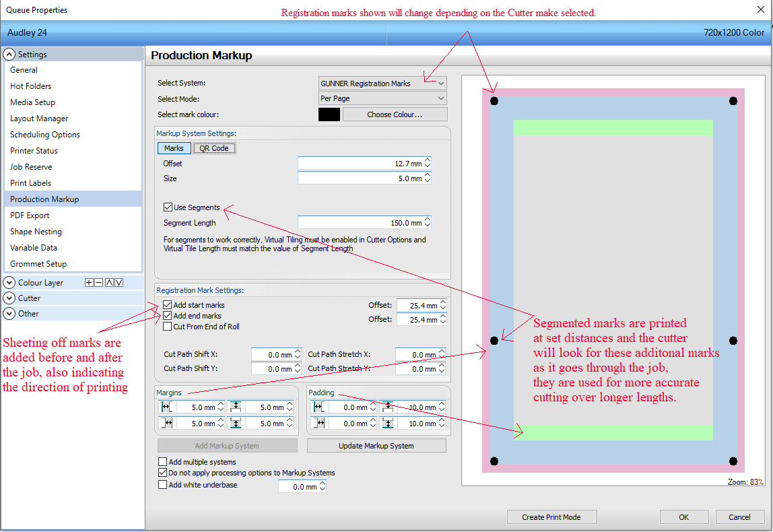This screenshot has height=532, width=773.
Task: Select Printer Status in sidebar
Action: coord(73,150)
